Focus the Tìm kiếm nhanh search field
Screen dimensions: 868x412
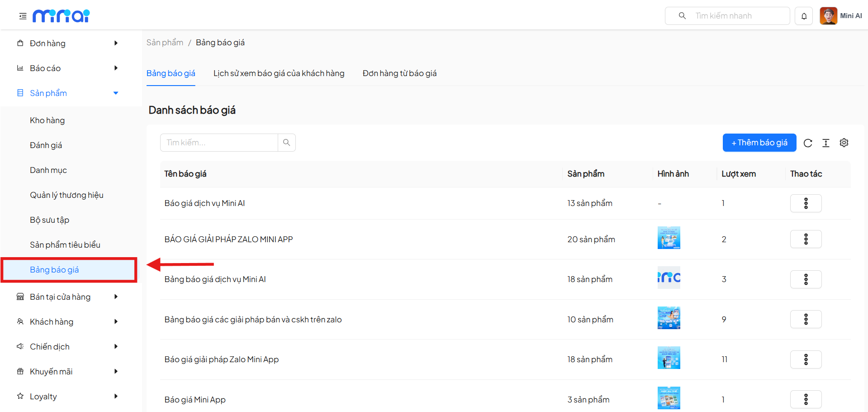coord(733,16)
